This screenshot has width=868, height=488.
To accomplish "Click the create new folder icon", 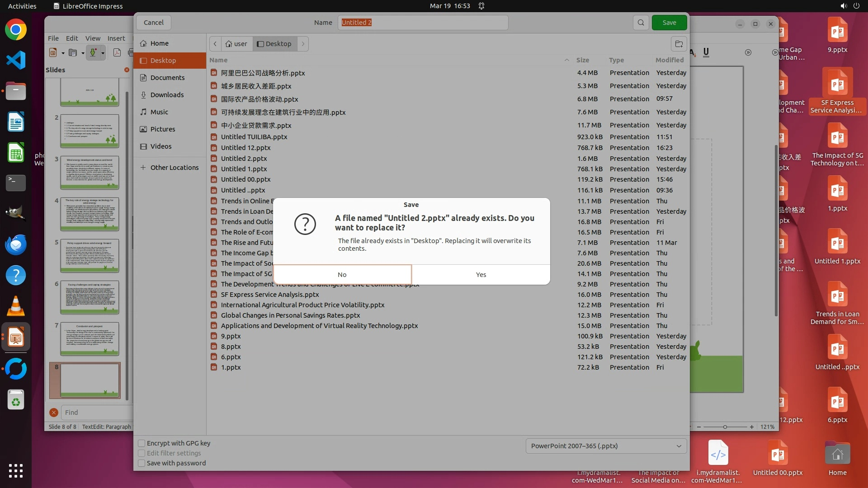I will coord(679,44).
